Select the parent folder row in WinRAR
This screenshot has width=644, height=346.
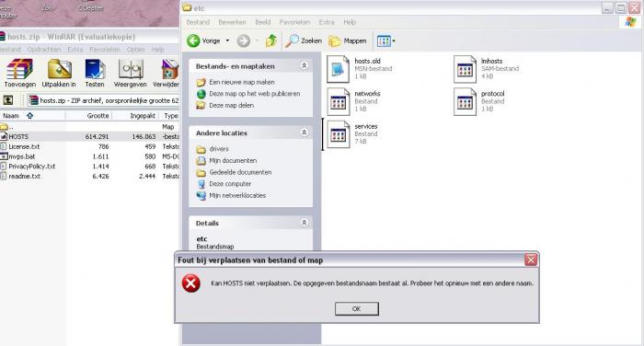click(x=89, y=127)
